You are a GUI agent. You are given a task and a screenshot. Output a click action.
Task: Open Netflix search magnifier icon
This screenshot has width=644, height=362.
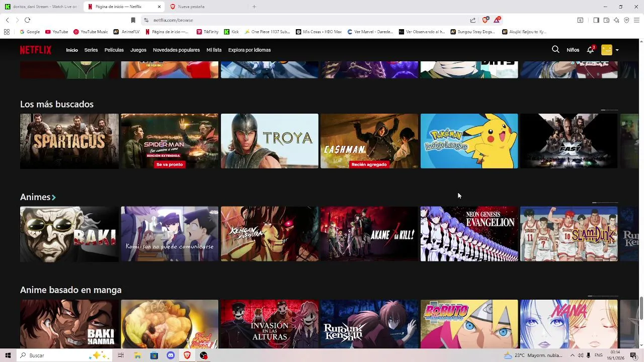coord(555,50)
